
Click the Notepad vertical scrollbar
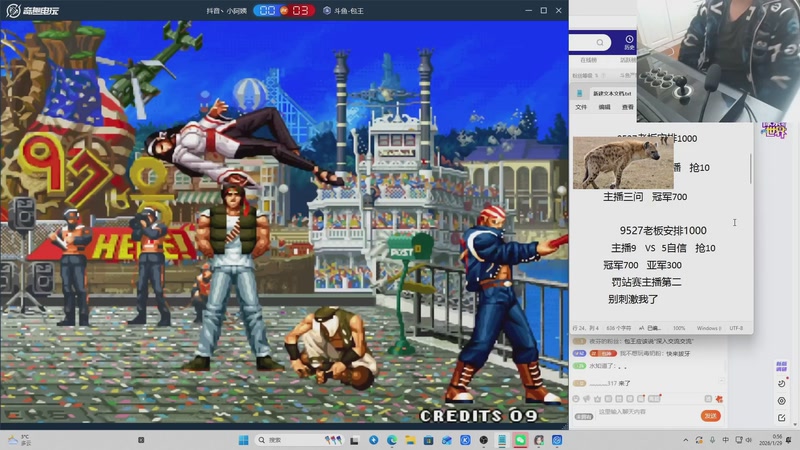pos(751,168)
